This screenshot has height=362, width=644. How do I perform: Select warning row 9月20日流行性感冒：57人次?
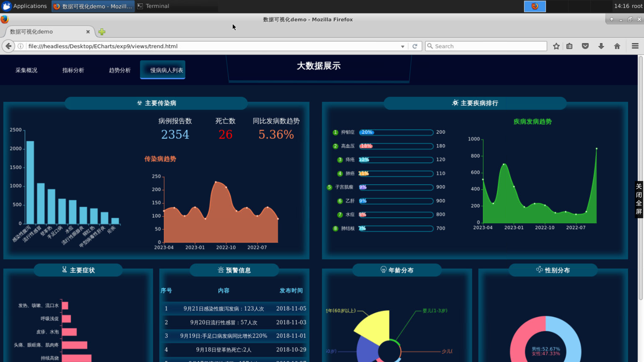click(234, 322)
